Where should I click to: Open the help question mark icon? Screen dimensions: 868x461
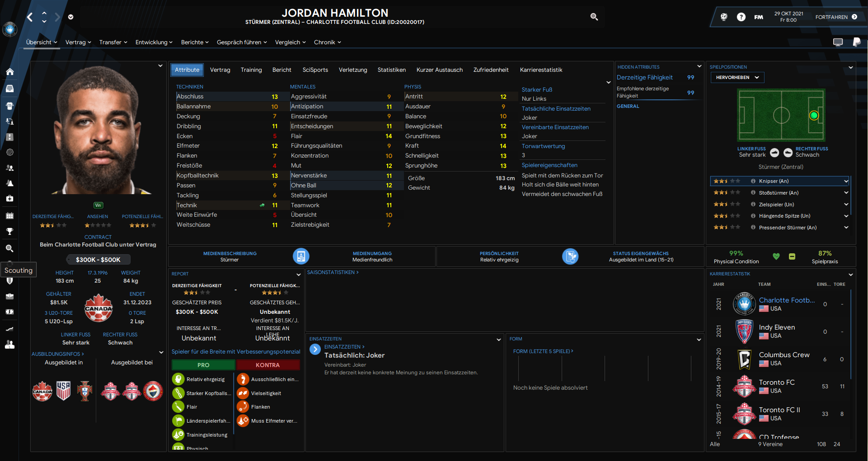pyautogui.click(x=741, y=17)
